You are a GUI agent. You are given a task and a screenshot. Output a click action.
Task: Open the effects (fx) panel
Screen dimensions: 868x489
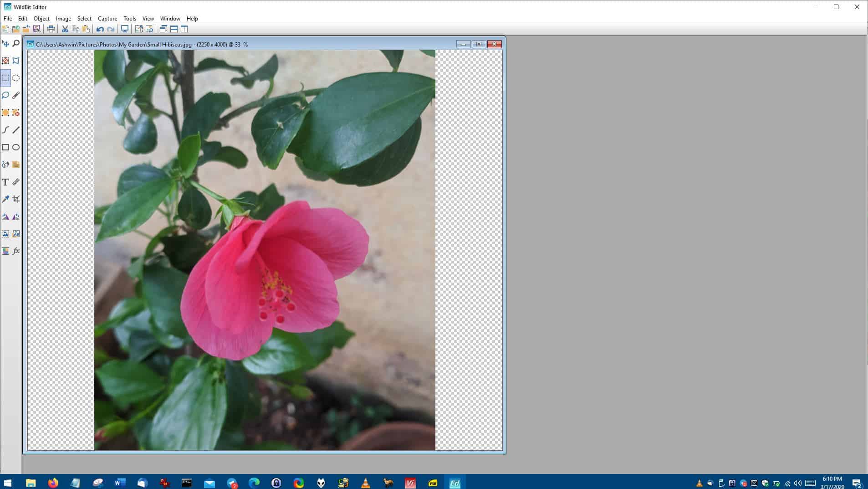click(x=16, y=251)
